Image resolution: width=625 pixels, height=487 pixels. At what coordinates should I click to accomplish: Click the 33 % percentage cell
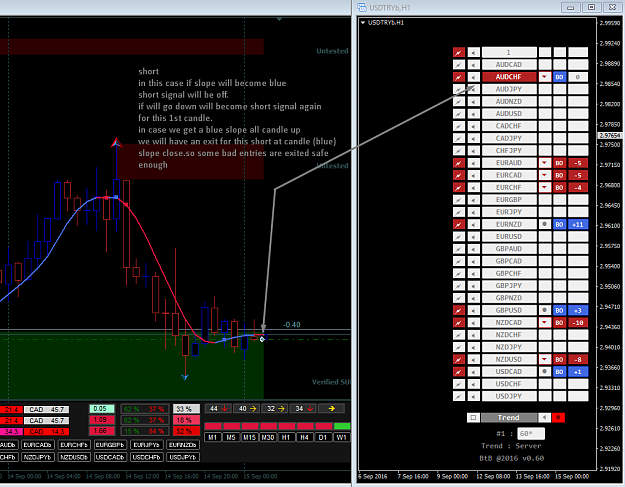click(186, 409)
